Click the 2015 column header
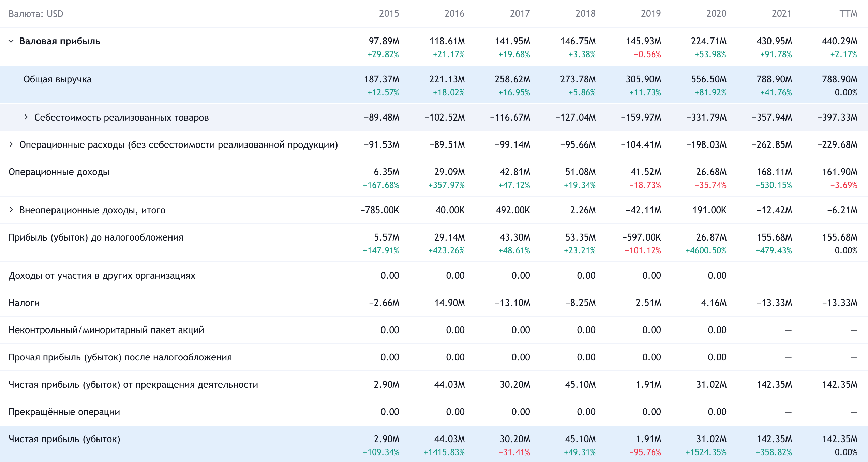The image size is (868, 462). pos(389,14)
